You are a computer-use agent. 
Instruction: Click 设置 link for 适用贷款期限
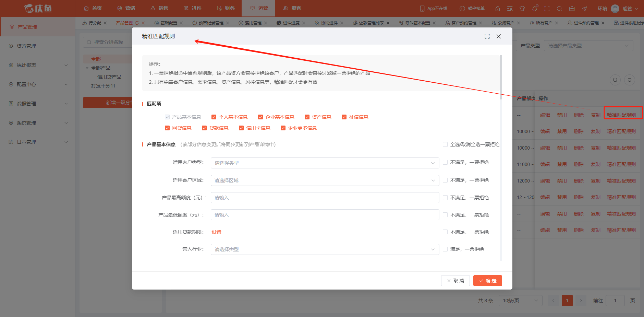pyautogui.click(x=216, y=232)
